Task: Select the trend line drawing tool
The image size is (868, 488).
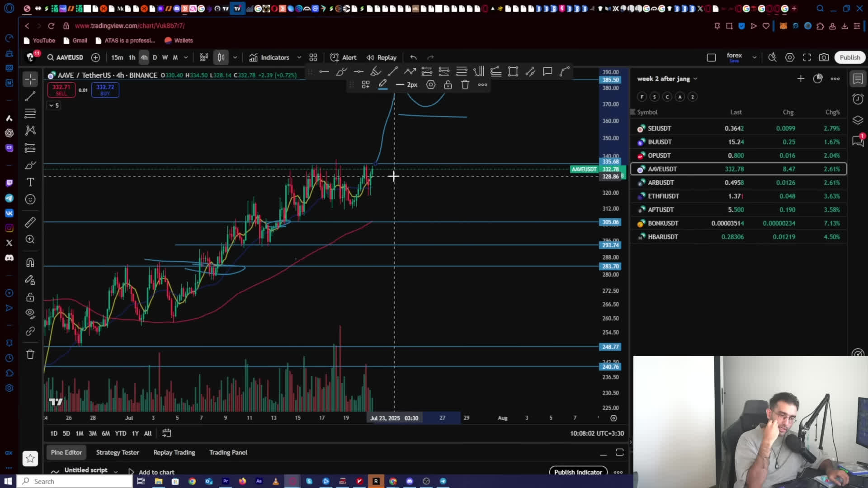Action: tap(30, 96)
